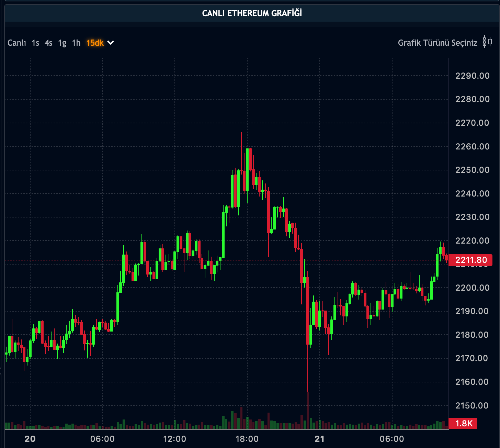This screenshot has height=448, width=500.
Task: Click the CANLI ETHEREUM GRAFİĞİ title
Action: coord(252,13)
